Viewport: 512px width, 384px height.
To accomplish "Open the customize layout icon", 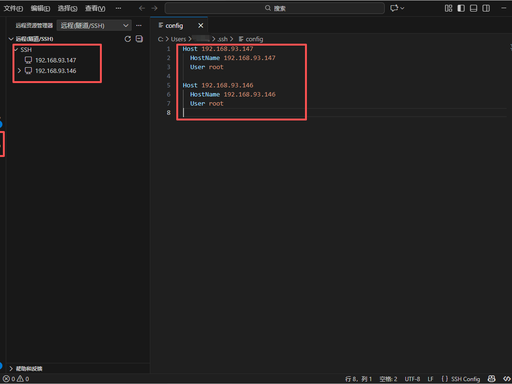I will [x=449, y=8].
